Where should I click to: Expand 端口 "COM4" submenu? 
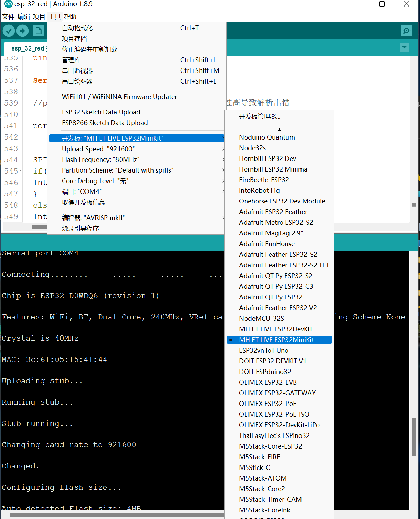click(137, 192)
